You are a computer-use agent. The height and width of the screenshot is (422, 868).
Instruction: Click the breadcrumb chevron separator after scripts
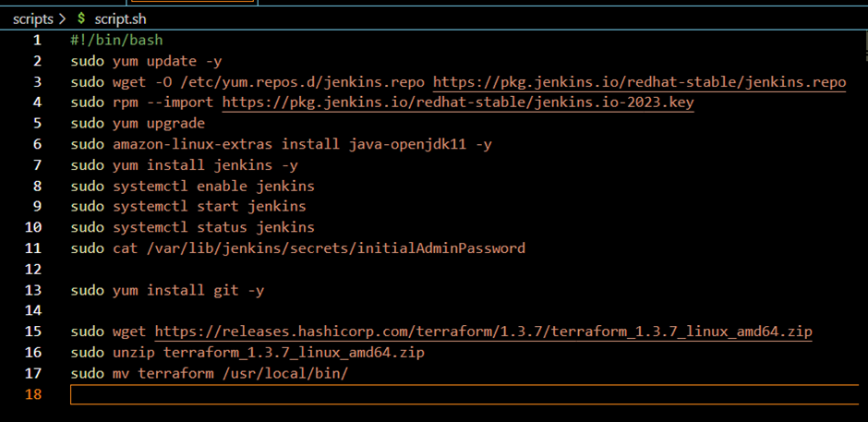pos(62,18)
